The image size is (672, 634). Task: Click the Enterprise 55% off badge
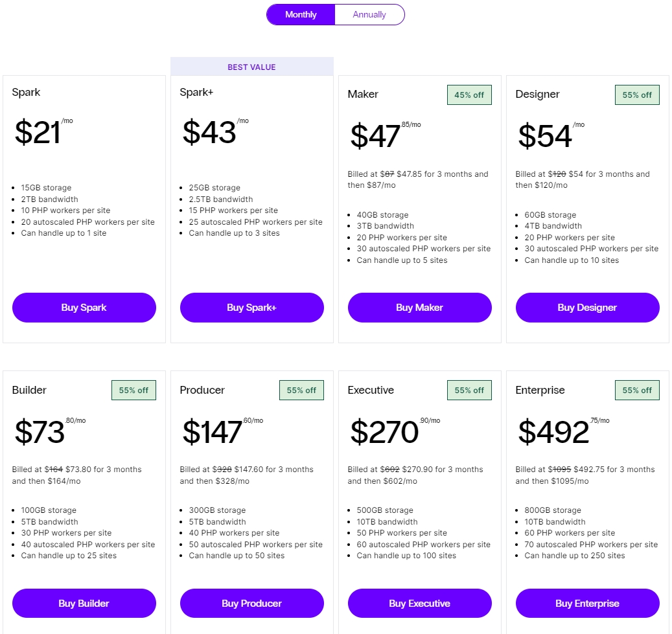(x=637, y=391)
